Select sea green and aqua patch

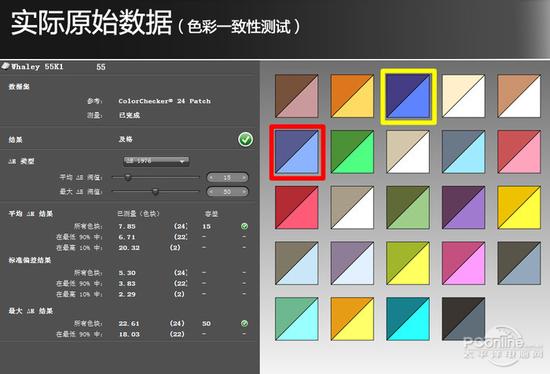pos(297,319)
